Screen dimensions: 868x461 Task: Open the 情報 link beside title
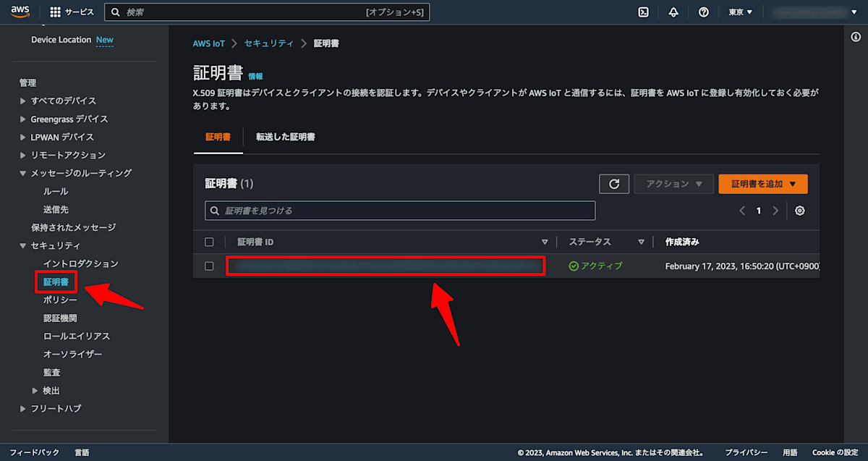[255, 76]
